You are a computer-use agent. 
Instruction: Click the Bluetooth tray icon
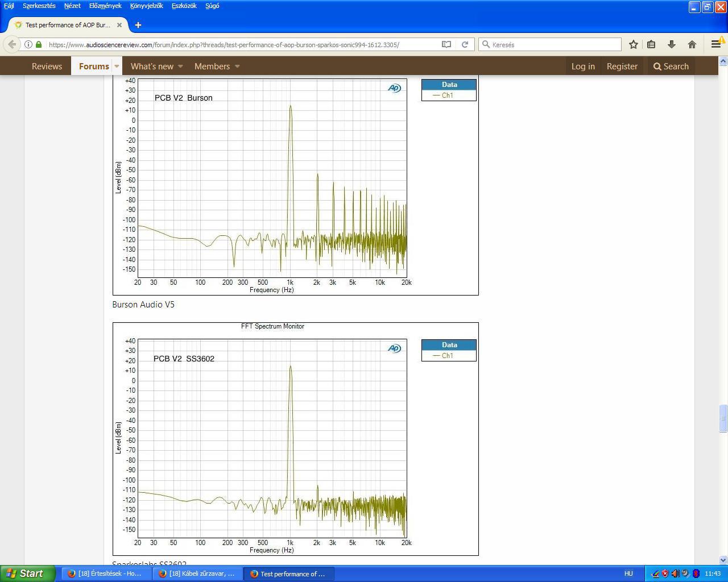pos(696,573)
